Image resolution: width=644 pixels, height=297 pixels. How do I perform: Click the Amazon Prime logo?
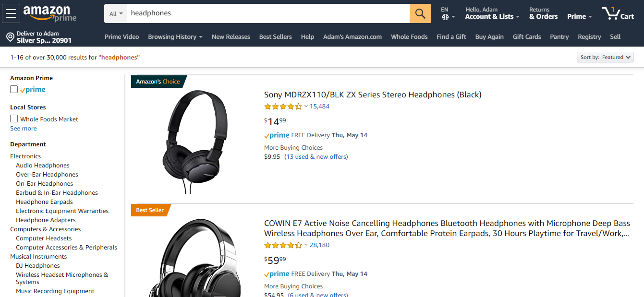49,13
